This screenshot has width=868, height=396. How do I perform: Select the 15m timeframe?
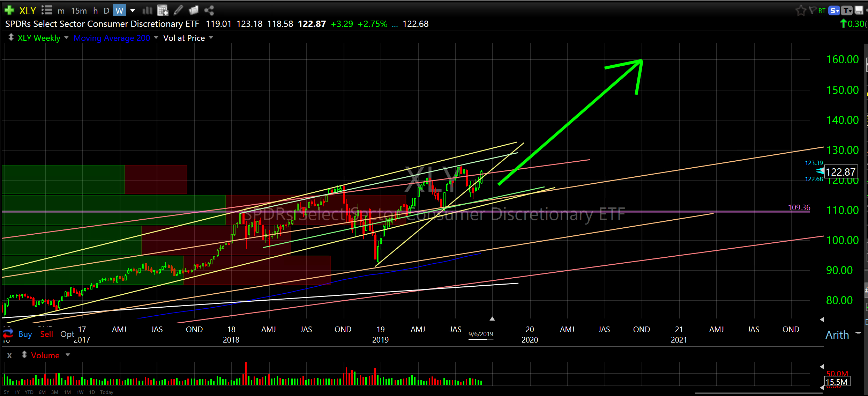(x=79, y=10)
